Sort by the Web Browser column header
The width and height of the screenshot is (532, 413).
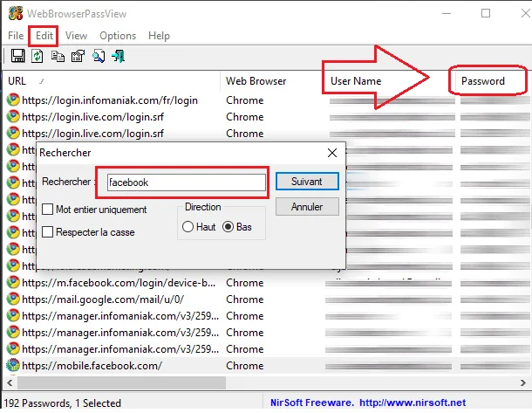coord(270,81)
